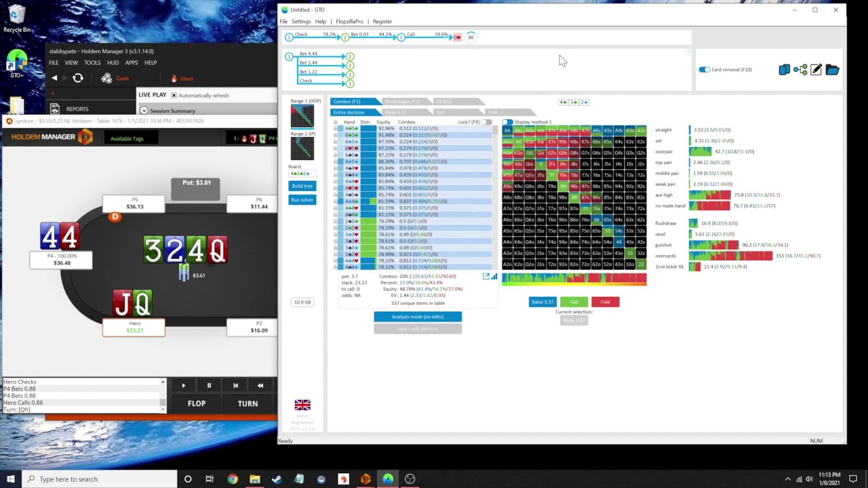This screenshot has width=868, height=488.
Task: Click the Cortana circle on the taskbar
Action: point(188,479)
